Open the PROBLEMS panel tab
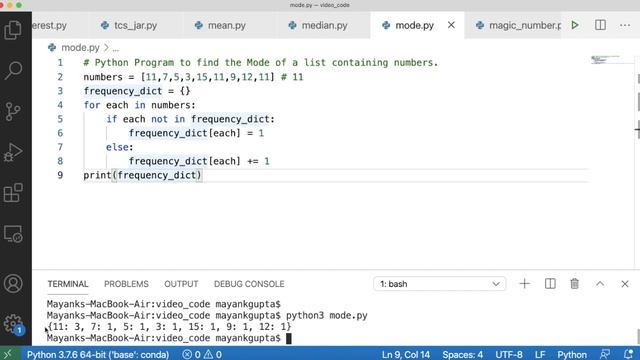The width and height of the screenshot is (640, 360). tap(126, 284)
